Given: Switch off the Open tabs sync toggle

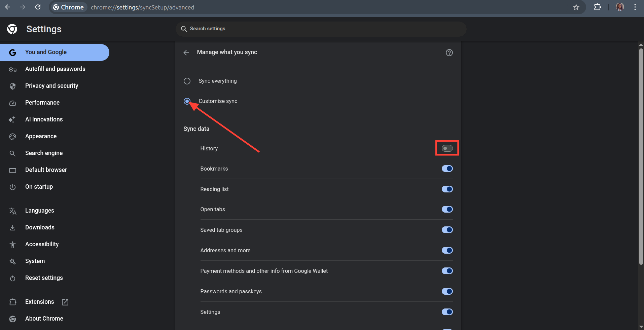Looking at the screenshot, I should 447,209.
